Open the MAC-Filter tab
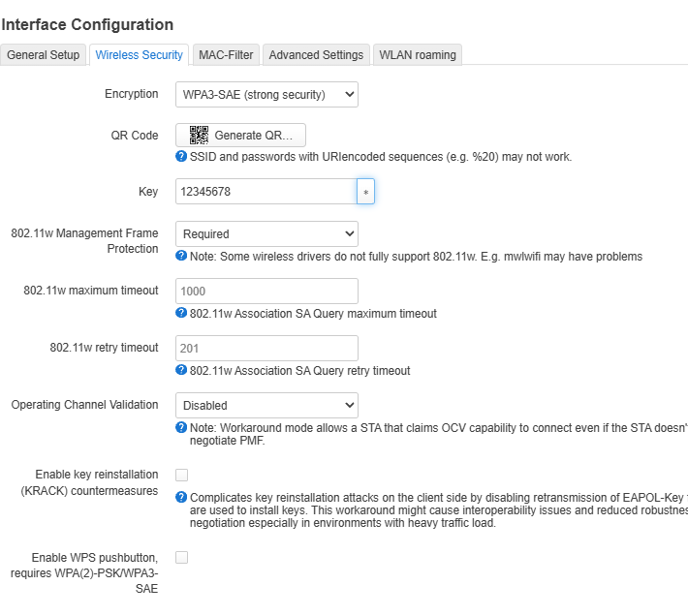The height and width of the screenshot is (616, 688). pyautogui.click(x=226, y=55)
